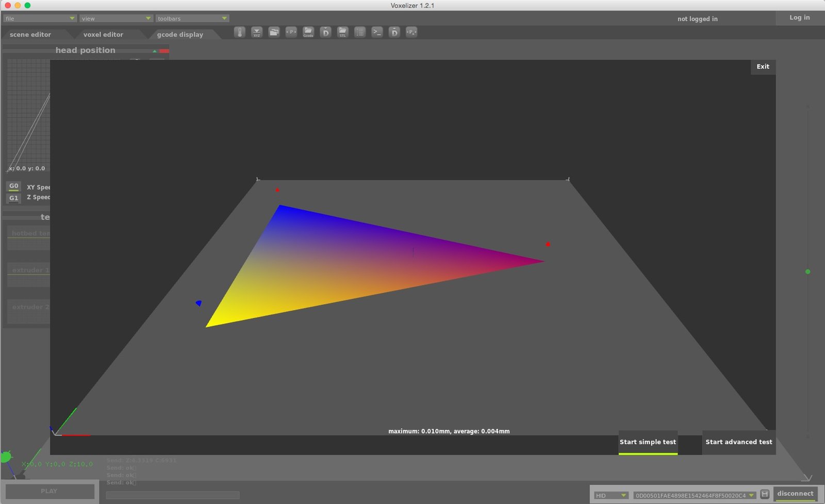Open the file dropdown menu

(40, 19)
